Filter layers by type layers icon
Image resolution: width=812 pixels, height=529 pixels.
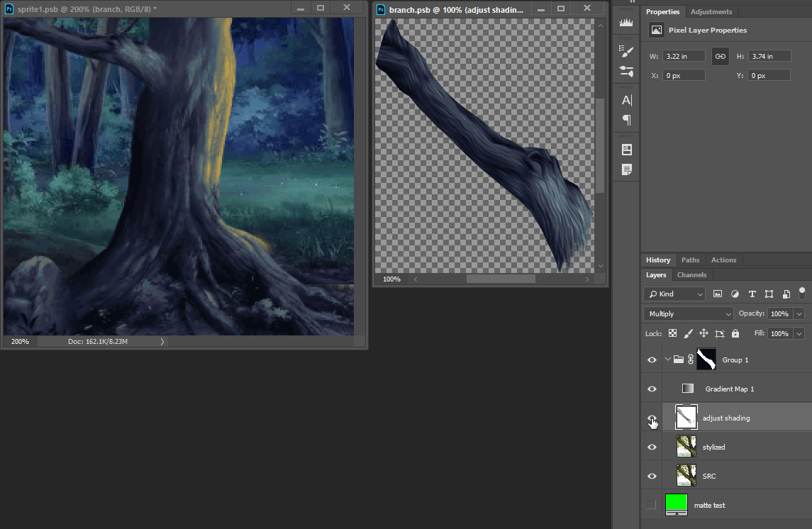tap(752, 294)
